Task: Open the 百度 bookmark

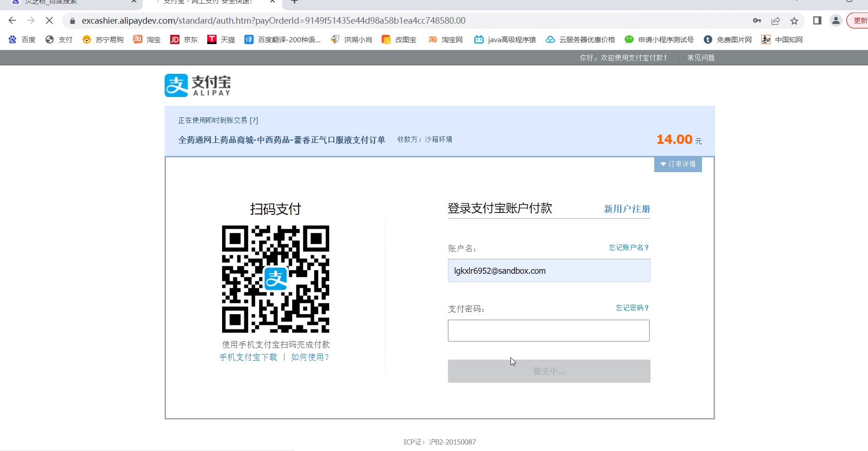Action: (x=22, y=39)
